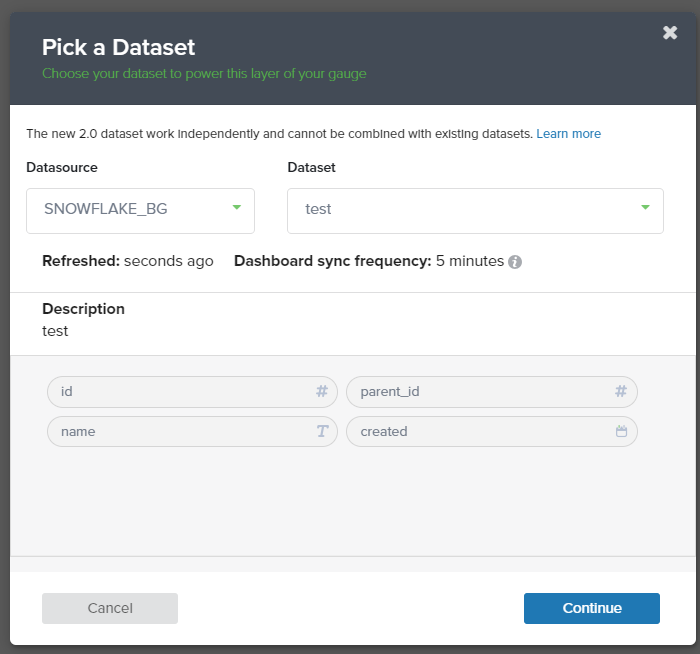The width and height of the screenshot is (700, 654).
Task: Click the number type icon on id field
Action: (x=322, y=392)
